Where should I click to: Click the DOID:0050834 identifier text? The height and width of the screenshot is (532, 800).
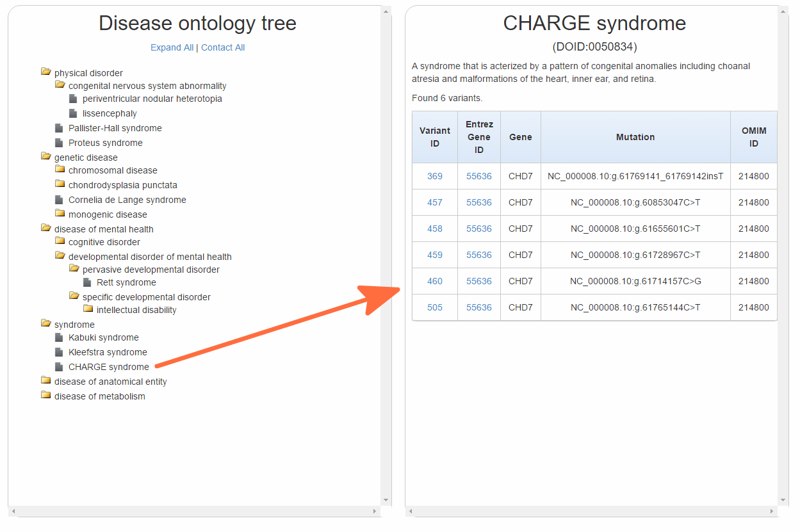pyautogui.click(x=594, y=47)
